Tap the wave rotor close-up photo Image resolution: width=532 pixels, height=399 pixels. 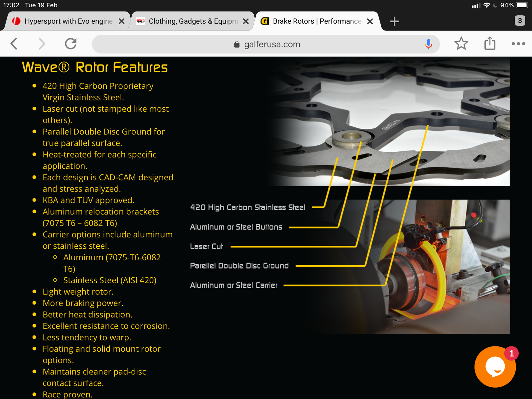click(x=389, y=121)
